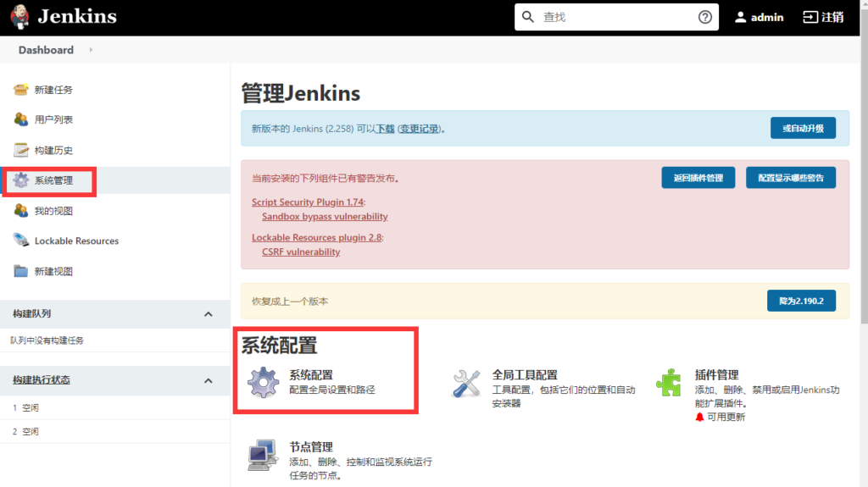Click the Jenkins title text in header
Viewport: 868px width, 487px height.
click(x=77, y=17)
